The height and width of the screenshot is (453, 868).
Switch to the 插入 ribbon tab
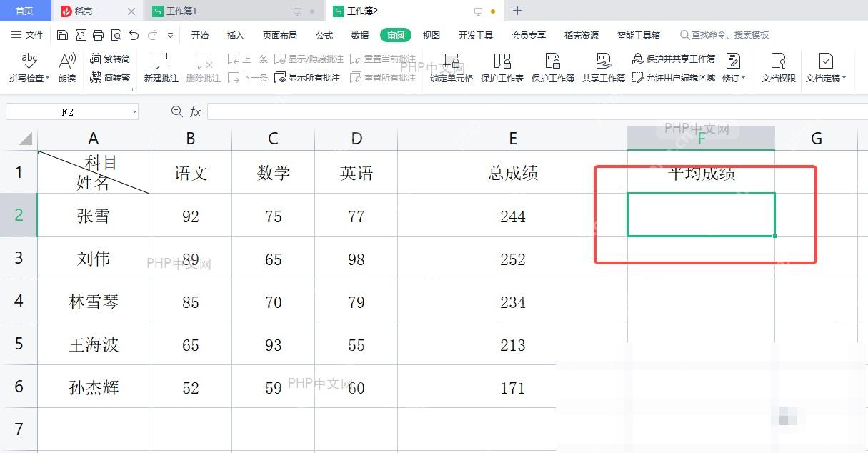tap(235, 35)
